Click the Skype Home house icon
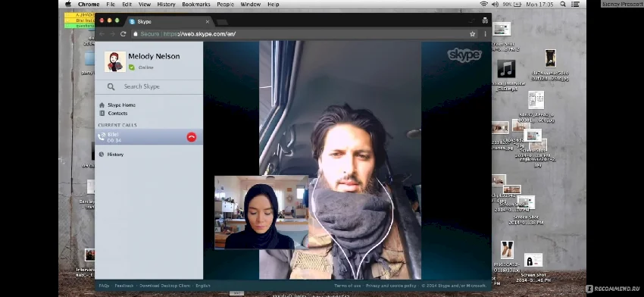Screen dimensions: 644x297 [102, 105]
